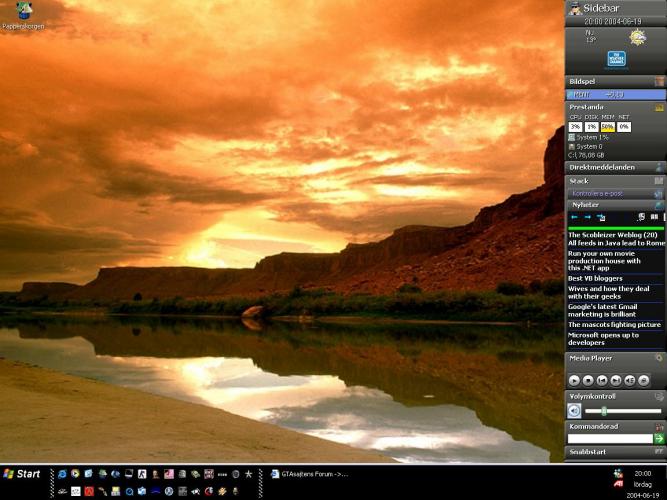The image size is (667, 500).
Task: Click the Prestanda panel yellow chart icon
Action: click(659, 108)
